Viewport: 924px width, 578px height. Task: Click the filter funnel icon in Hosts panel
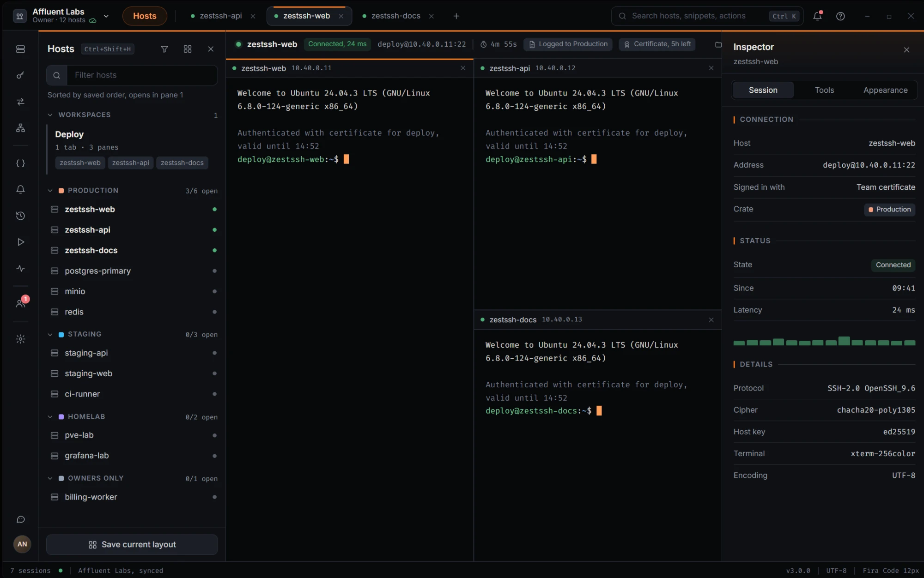click(x=164, y=49)
